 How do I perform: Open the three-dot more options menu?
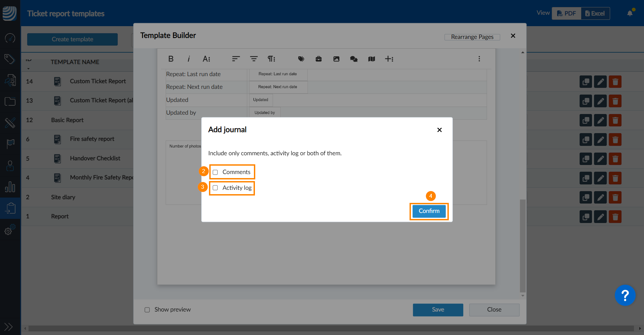(479, 59)
